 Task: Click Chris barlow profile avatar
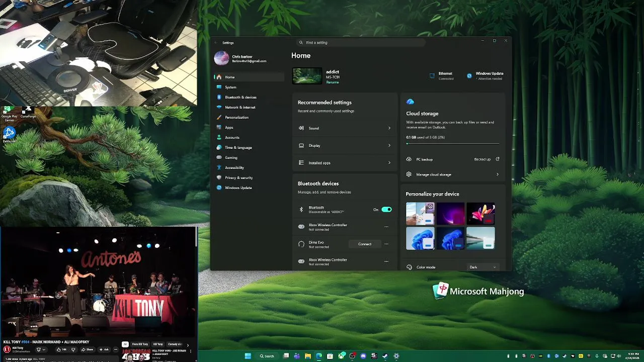(221, 58)
